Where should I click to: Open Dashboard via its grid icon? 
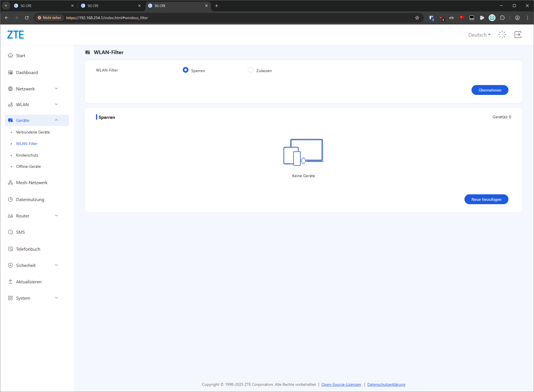point(10,72)
